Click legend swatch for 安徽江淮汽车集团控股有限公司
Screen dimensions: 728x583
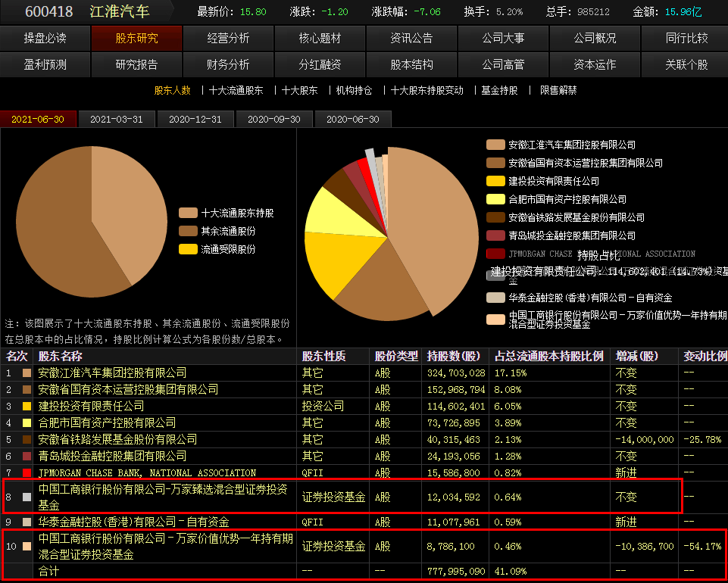pyautogui.click(x=495, y=145)
